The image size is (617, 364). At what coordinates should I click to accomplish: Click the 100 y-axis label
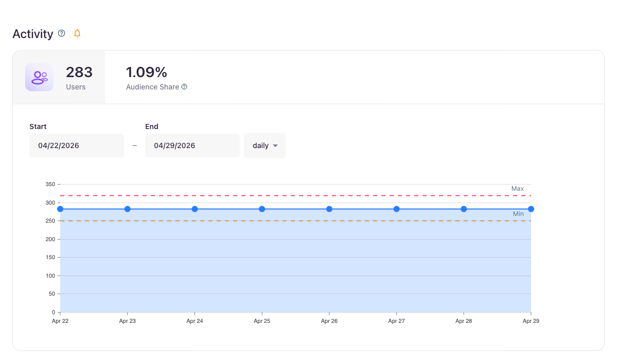click(50, 276)
